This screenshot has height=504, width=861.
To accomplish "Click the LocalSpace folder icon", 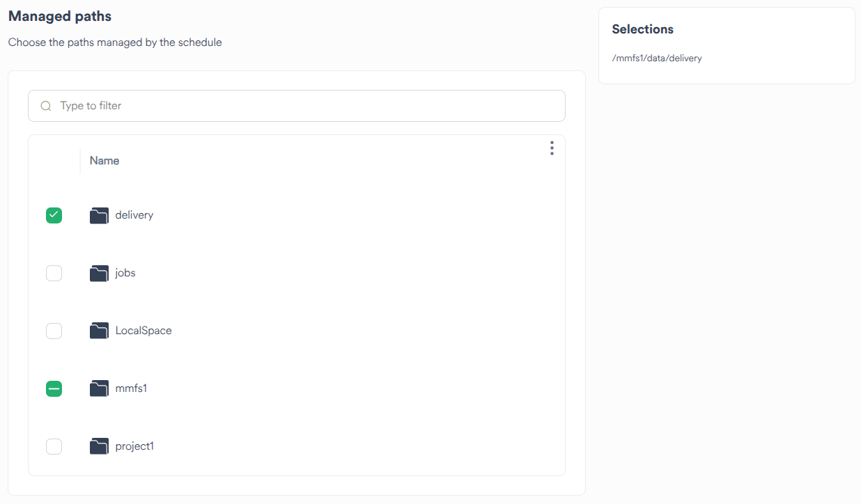I will click(x=99, y=331).
